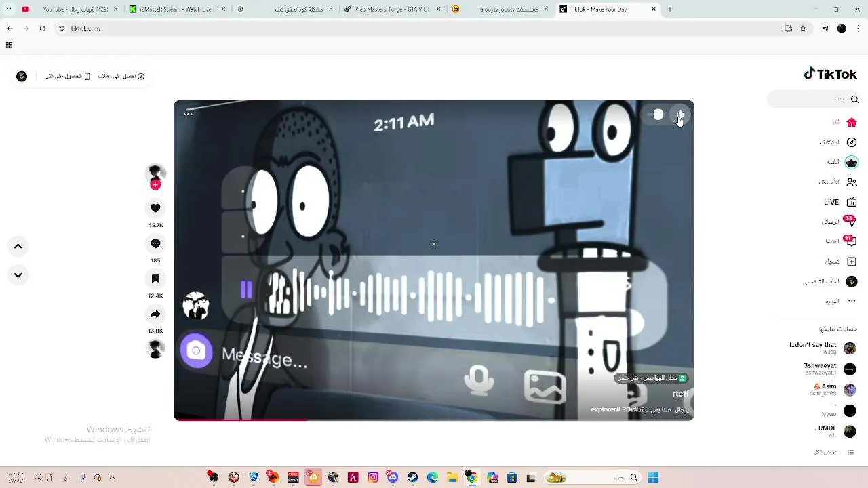Image resolution: width=868 pixels, height=488 pixels.
Task: Seek on the red video progress bar
Action: (x=434, y=419)
